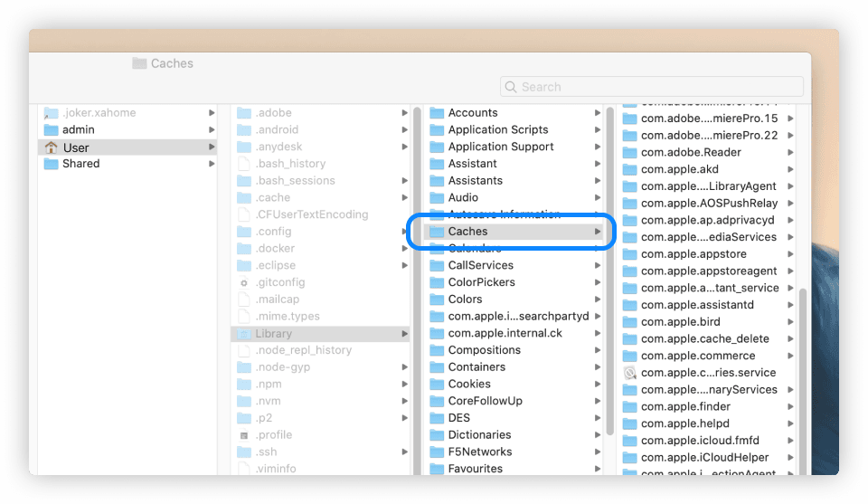Select com.apple.appstore cache folder
The height and width of the screenshot is (504, 868).
pos(693,254)
